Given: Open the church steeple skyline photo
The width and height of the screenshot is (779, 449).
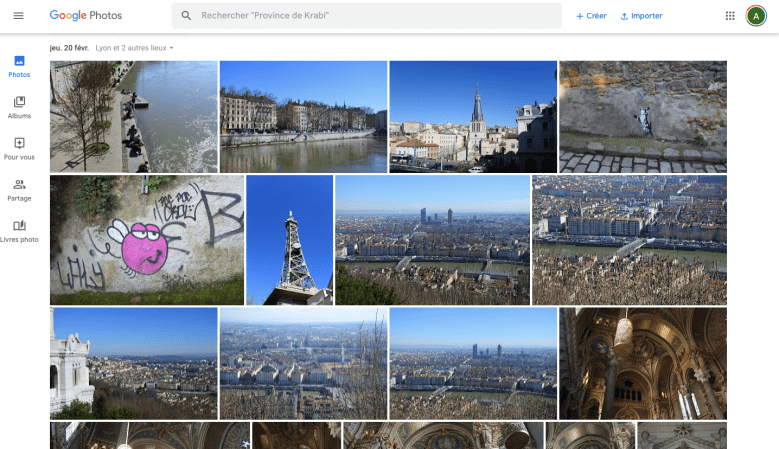Looking at the screenshot, I should click(472, 116).
